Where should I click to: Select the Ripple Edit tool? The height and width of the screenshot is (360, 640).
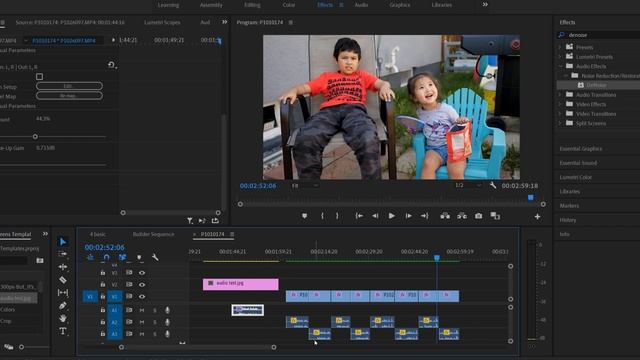63,267
